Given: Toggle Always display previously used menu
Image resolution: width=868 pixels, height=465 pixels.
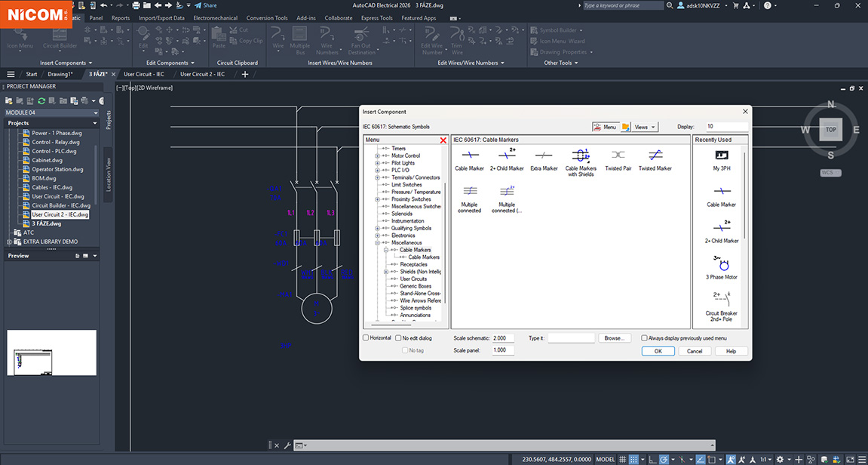Looking at the screenshot, I should pyautogui.click(x=645, y=338).
